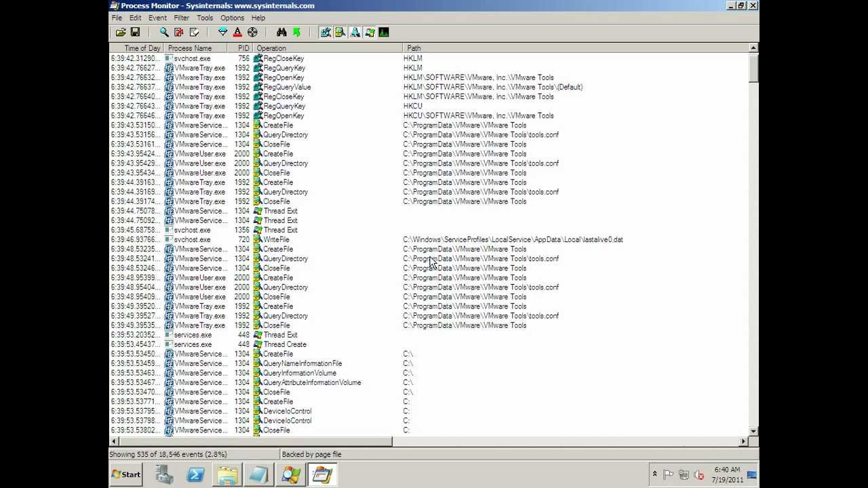Click the horizontal scrollbar left arrow
The image size is (868, 488).
[x=114, y=441]
